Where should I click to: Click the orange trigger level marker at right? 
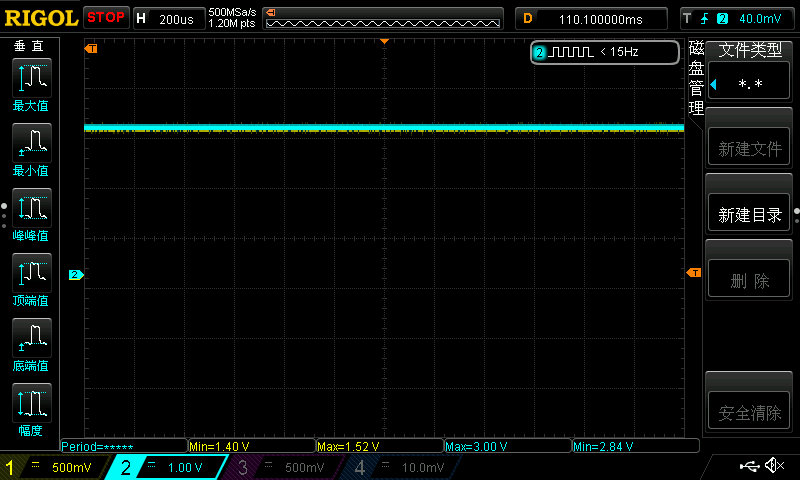pos(694,273)
